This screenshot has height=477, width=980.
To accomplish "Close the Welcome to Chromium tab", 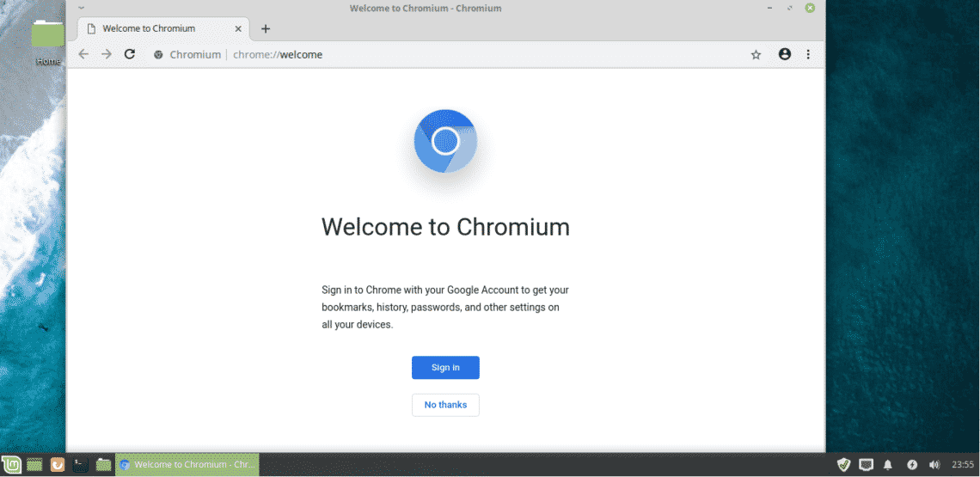I will point(237,28).
